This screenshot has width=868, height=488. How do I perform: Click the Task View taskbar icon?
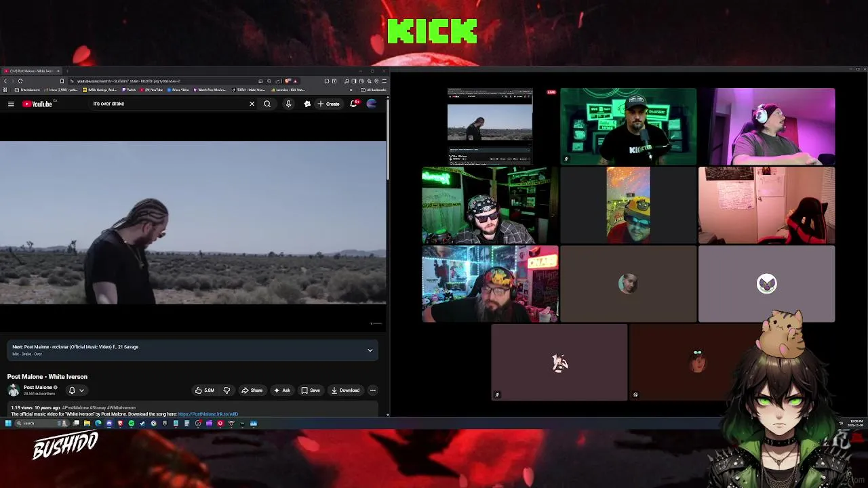(x=76, y=423)
